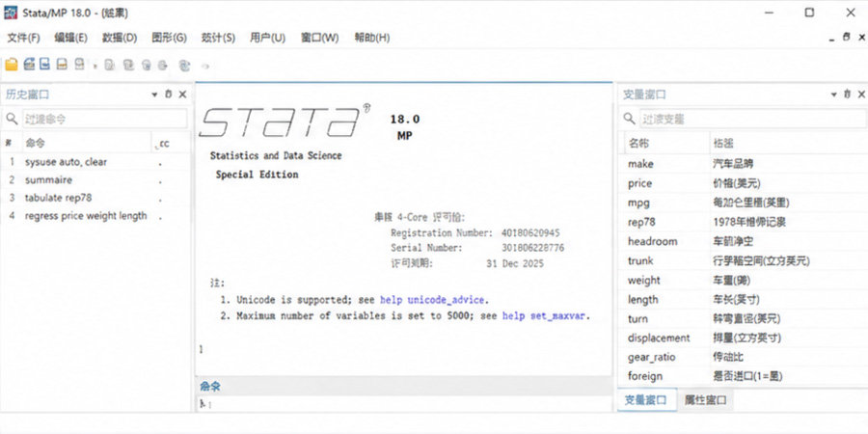Click the greyed Break toolbar icon
Viewport: 868px width, 434px height.
[x=205, y=66]
